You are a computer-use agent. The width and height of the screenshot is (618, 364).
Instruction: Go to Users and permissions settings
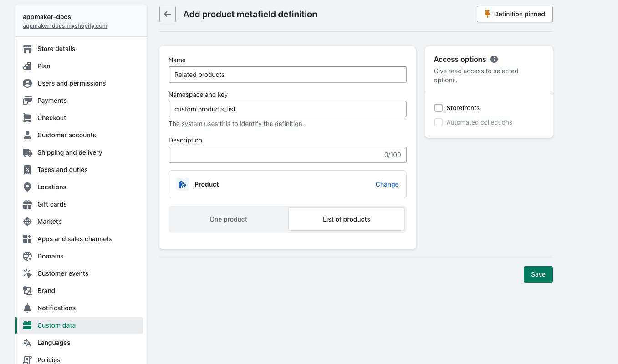click(x=71, y=83)
